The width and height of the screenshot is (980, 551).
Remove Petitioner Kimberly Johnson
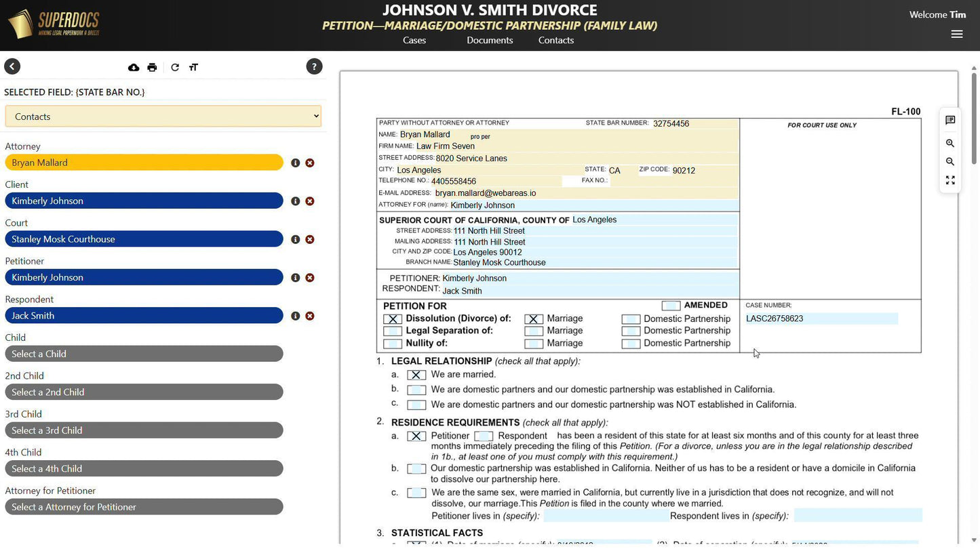(x=310, y=278)
